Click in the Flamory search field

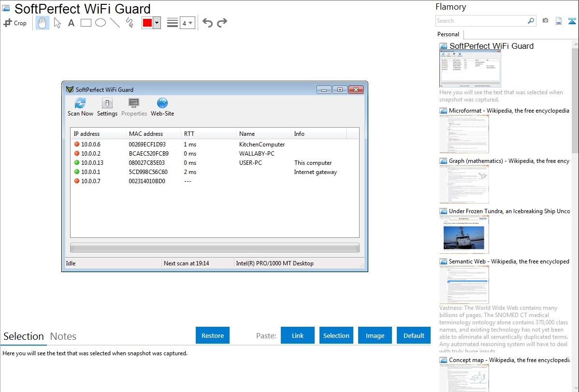(x=481, y=21)
